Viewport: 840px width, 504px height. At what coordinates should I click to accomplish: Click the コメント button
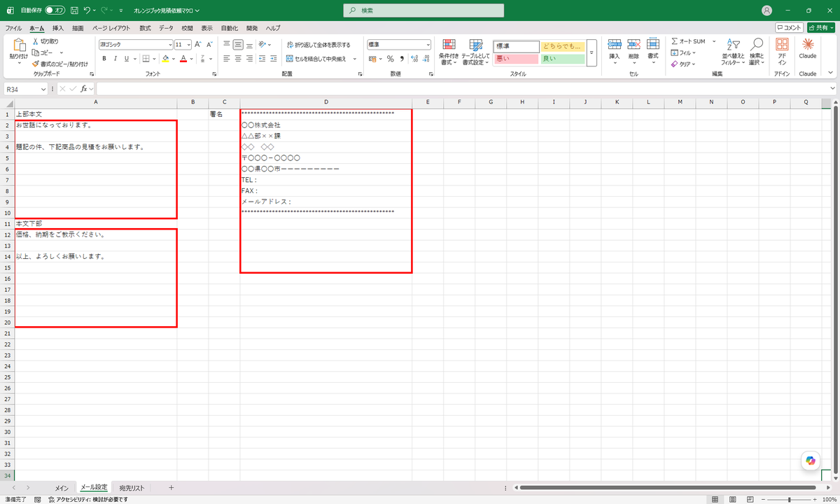789,27
